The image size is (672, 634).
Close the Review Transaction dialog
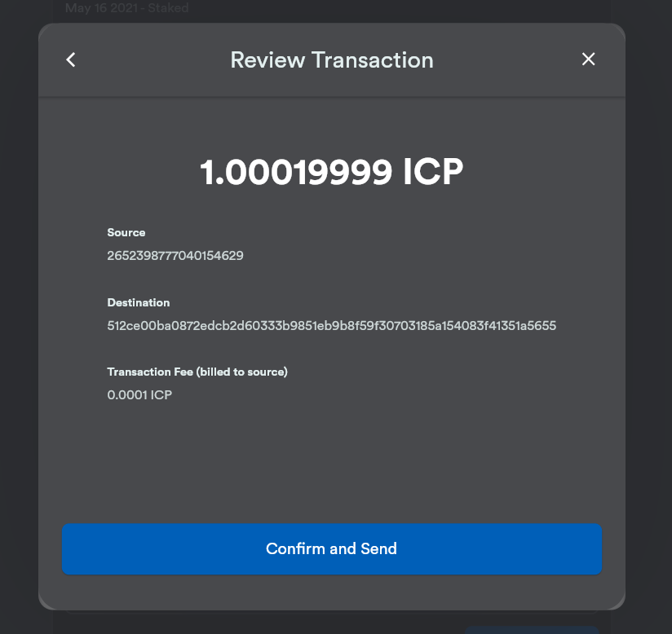point(589,59)
